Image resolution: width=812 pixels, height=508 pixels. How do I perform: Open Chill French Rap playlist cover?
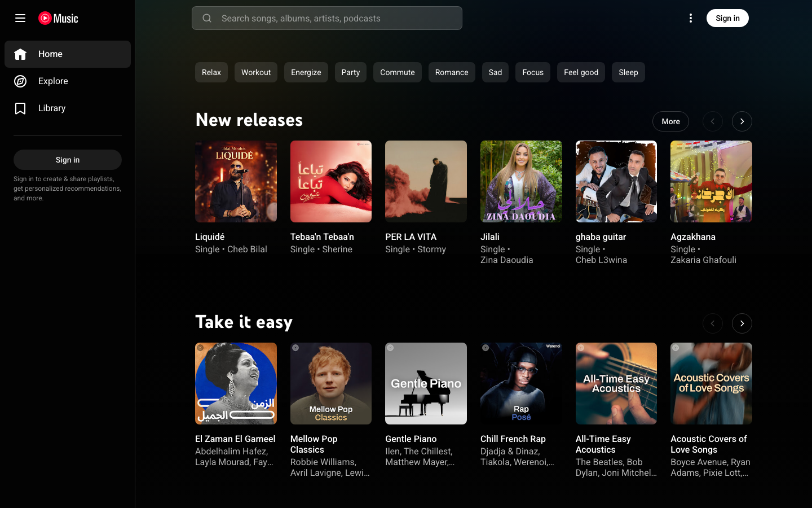coord(521,383)
